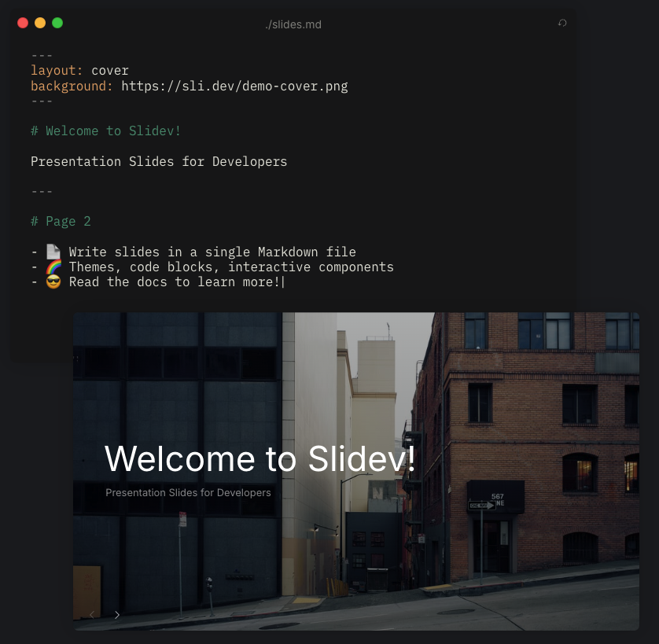The image size is (659, 644).
Task: Click the '# Page 2' heading line
Action: [61, 222]
